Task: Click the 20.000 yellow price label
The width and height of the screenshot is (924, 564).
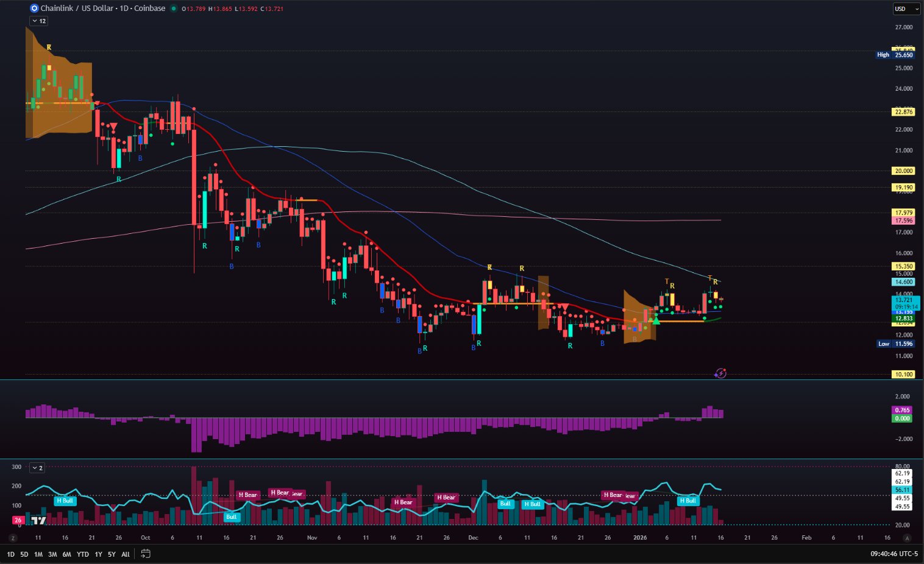Action: (x=903, y=171)
